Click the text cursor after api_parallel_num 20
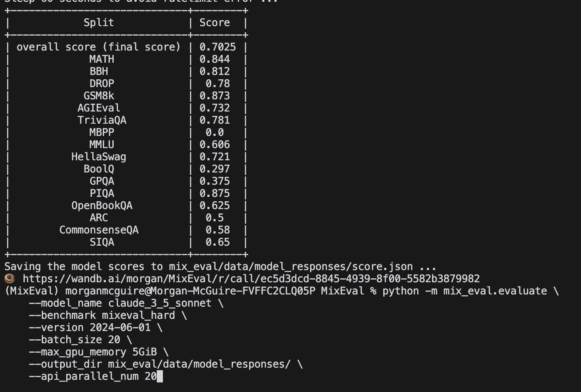The width and height of the screenshot is (581, 392). (x=160, y=376)
